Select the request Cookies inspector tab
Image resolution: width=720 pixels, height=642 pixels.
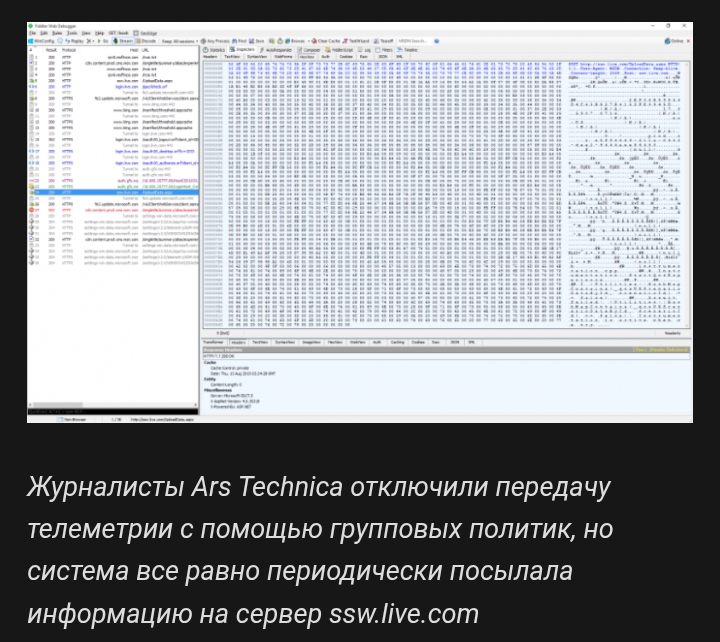coord(346,56)
